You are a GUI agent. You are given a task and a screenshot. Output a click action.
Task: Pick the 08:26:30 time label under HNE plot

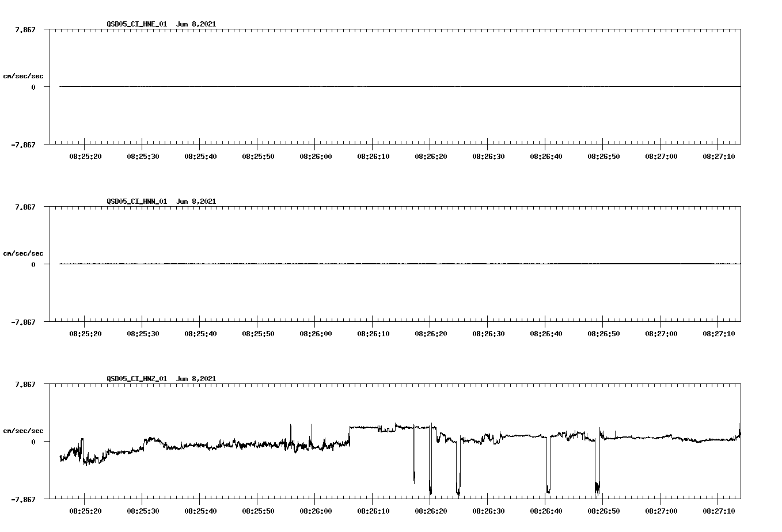488,157
